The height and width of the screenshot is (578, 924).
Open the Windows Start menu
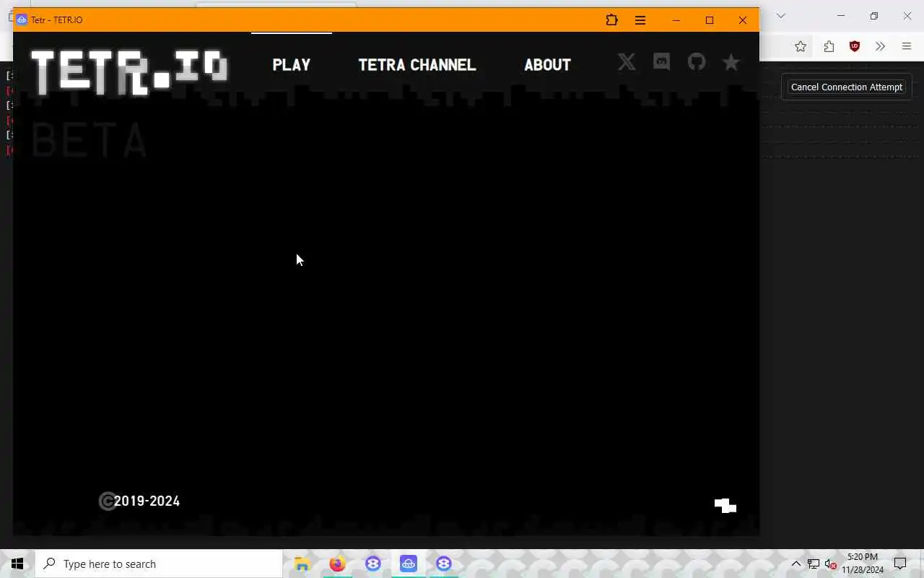coord(17,564)
